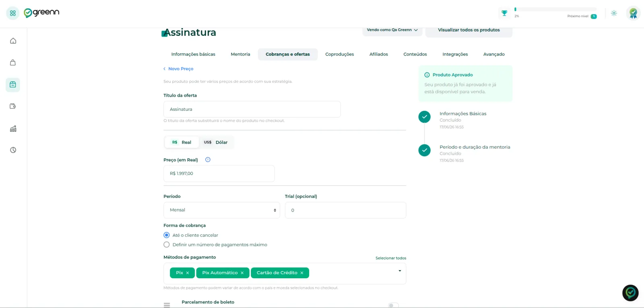
Task: Open the shopping bag sidebar icon
Action: [x=13, y=62]
